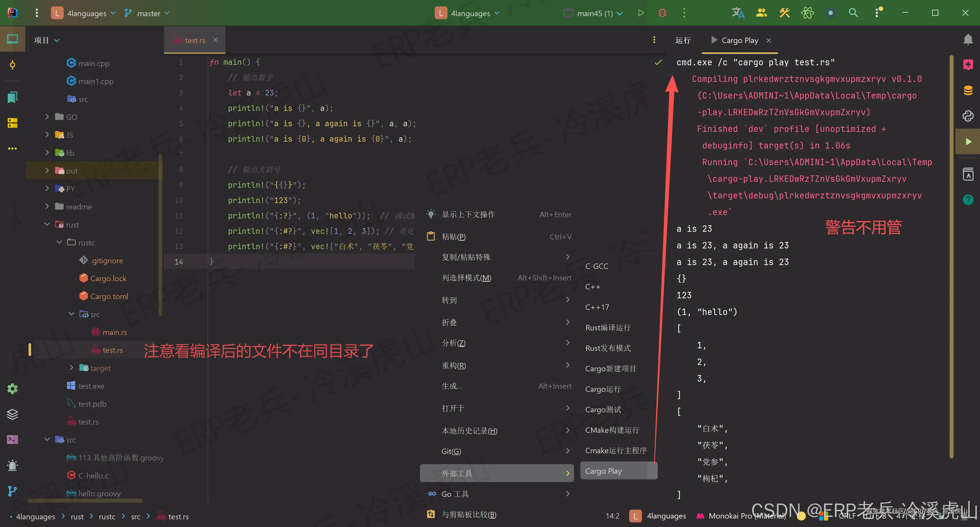Open the Database tool window
Viewport: 980px width, 527px height.
click(x=968, y=90)
